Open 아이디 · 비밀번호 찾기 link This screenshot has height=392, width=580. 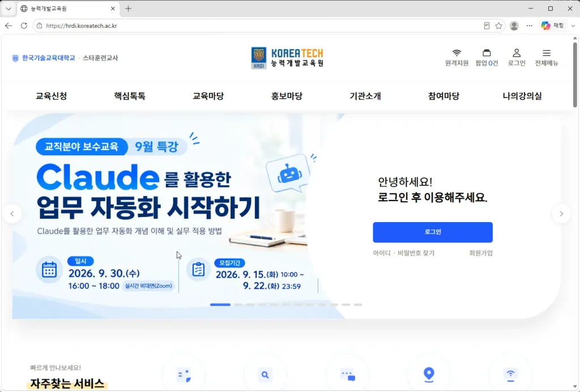tap(403, 253)
